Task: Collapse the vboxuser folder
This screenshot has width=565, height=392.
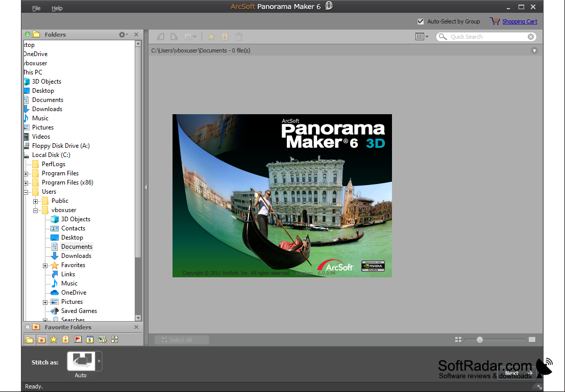Action: pyautogui.click(x=35, y=211)
